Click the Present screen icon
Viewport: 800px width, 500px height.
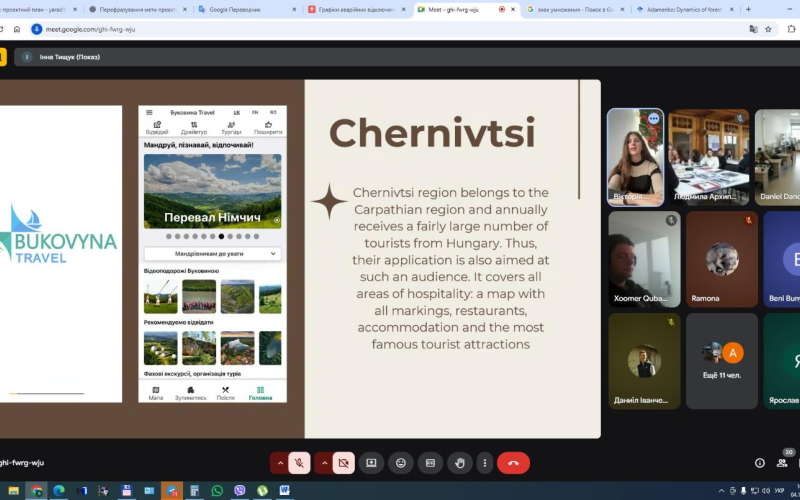(371, 463)
